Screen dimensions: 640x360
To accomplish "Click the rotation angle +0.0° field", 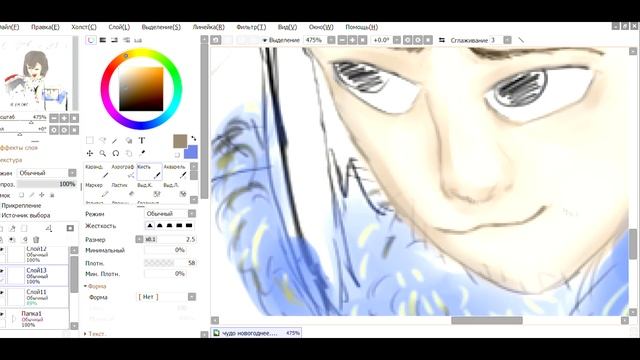I will (x=382, y=40).
